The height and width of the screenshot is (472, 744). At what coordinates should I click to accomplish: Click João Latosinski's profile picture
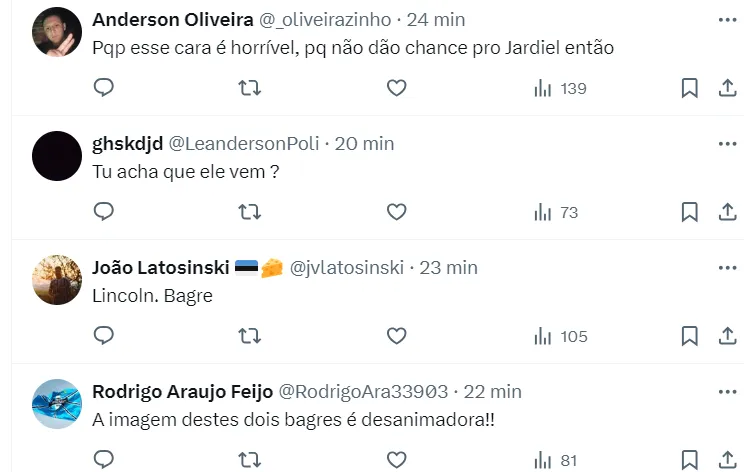coord(57,280)
